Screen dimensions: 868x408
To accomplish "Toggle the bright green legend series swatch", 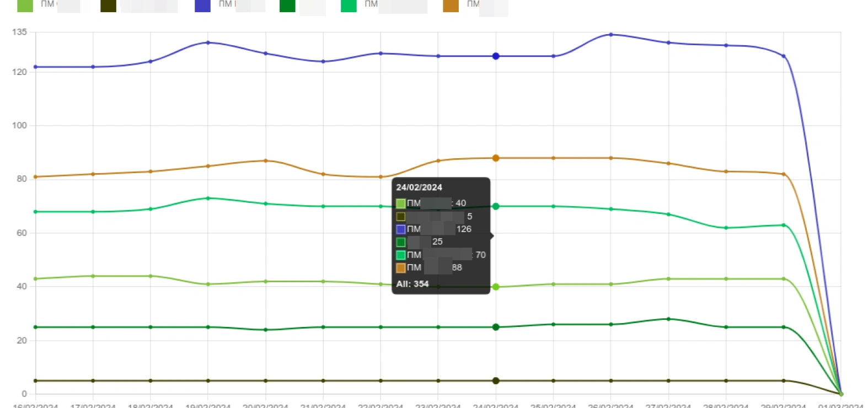I will 349,6.
